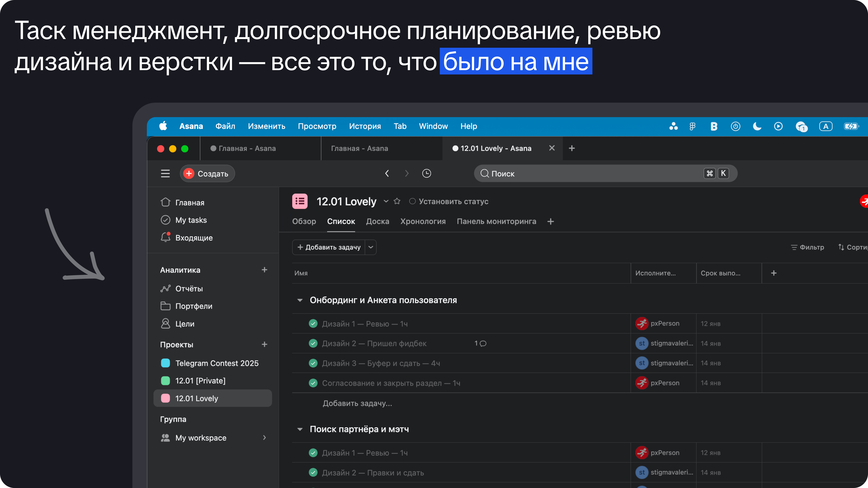Open Portfolios (Портфели) folder icon

point(165,306)
